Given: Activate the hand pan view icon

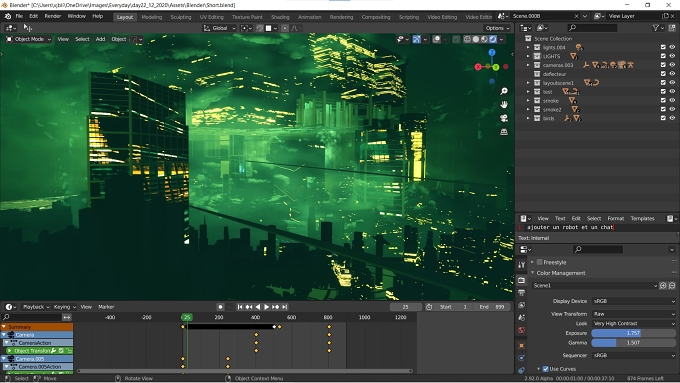Looking at the screenshot, I should tap(503, 105).
